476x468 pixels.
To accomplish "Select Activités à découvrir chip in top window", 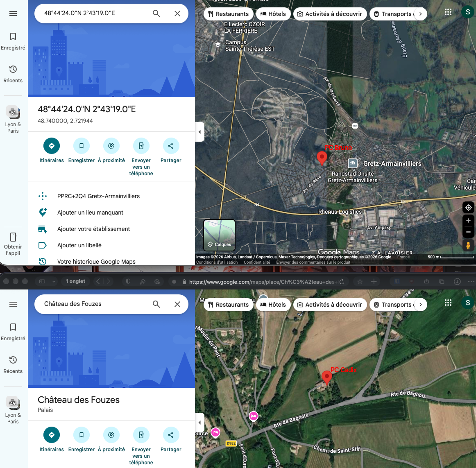I will [x=330, y=14].
